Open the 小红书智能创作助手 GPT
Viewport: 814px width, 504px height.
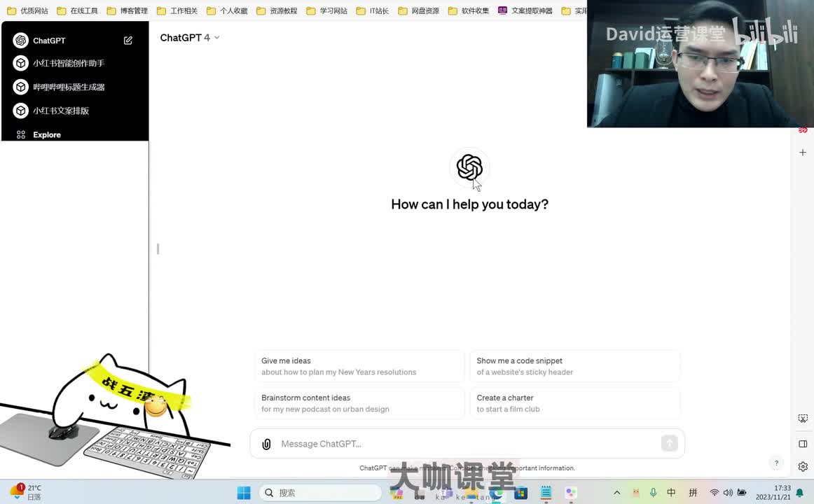pos(69,63)
